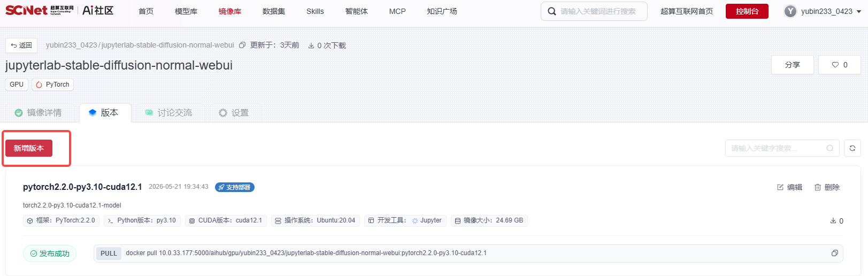Open the 设置 tab

[x=234, y=113]
